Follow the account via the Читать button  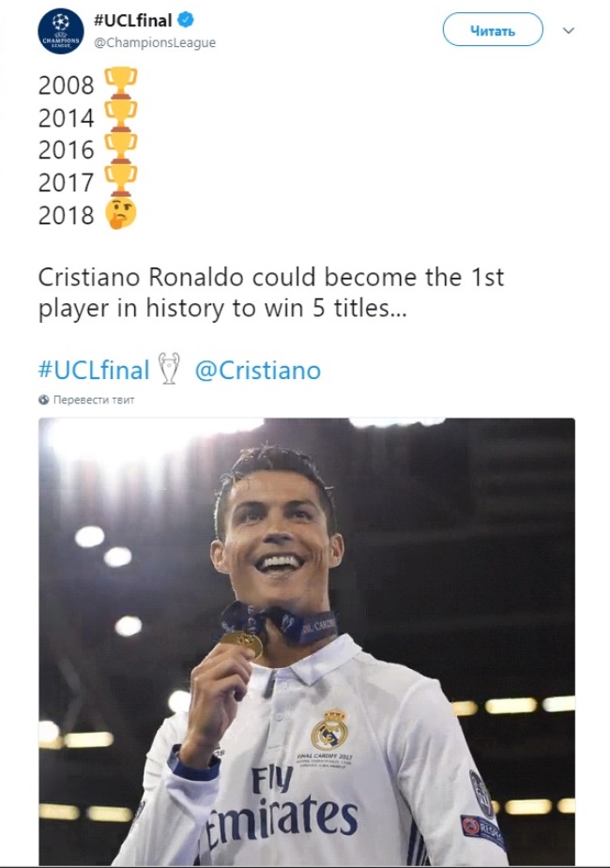click(495, 30)
